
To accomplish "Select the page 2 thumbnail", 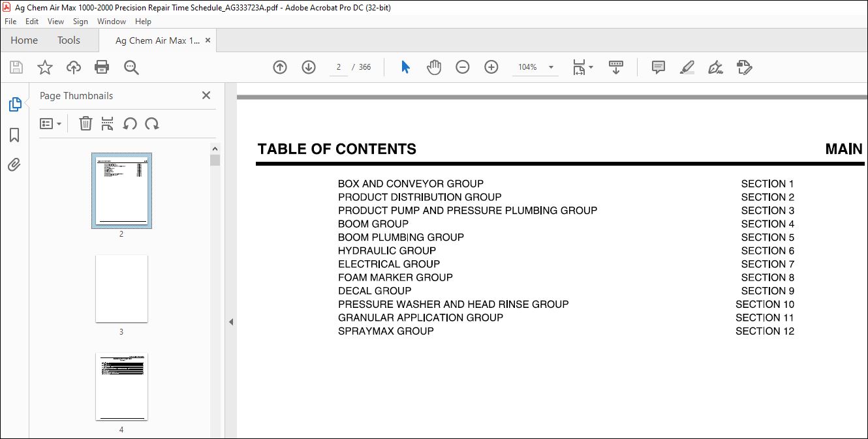I will pos(121,190).
